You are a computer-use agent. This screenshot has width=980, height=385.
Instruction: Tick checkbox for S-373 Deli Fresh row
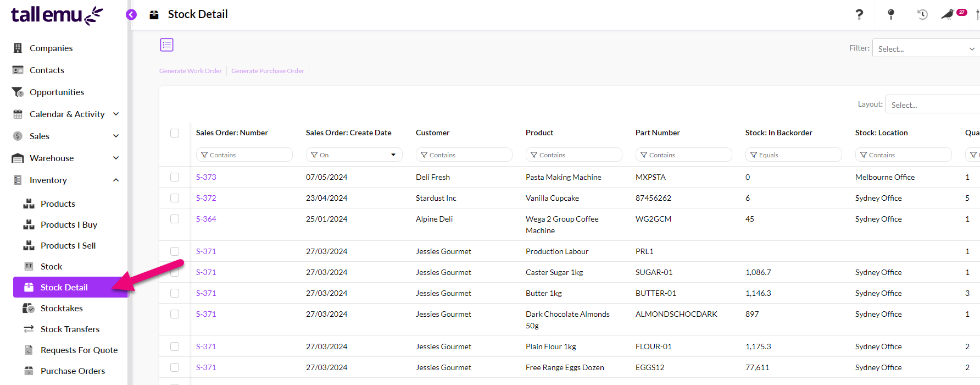pyautogui.click(x=175, y=177)
